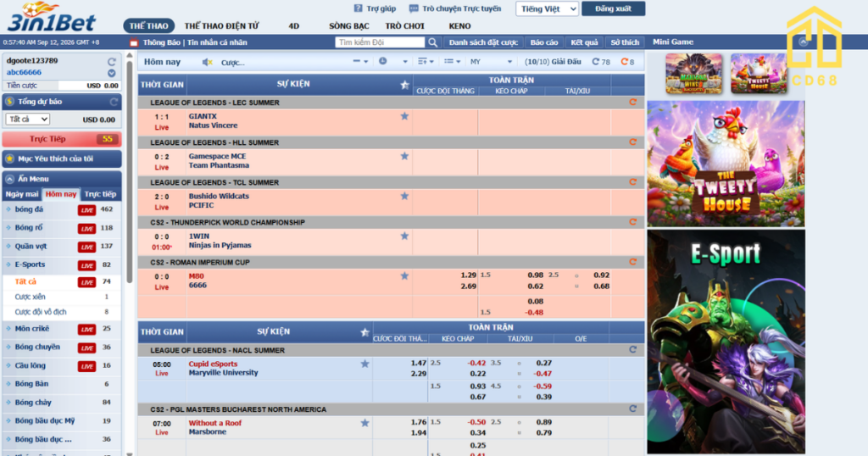Click header star icon in lower SỰ KIỆN column

pyautogui.click(x=364, y=332)
